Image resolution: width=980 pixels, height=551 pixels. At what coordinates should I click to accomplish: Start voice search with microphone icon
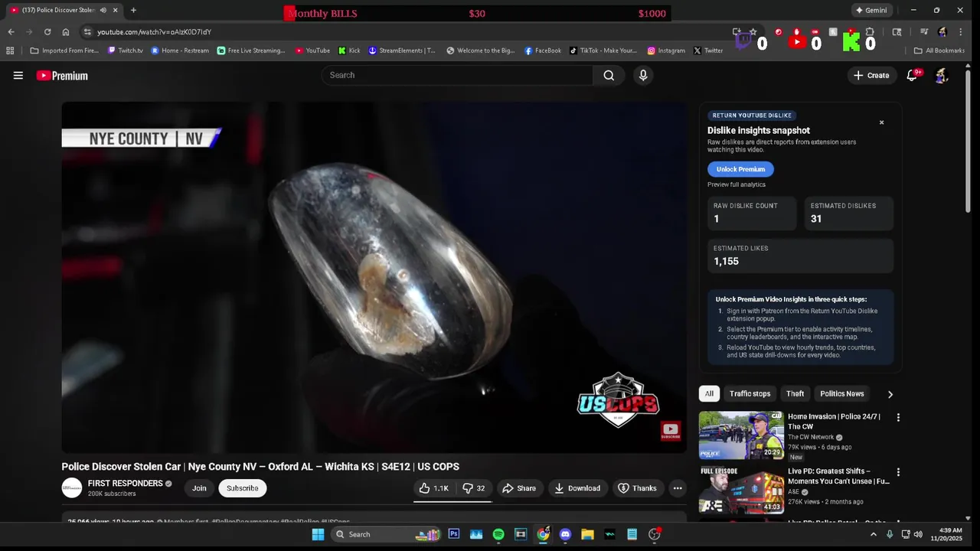[x=643, y=75]
